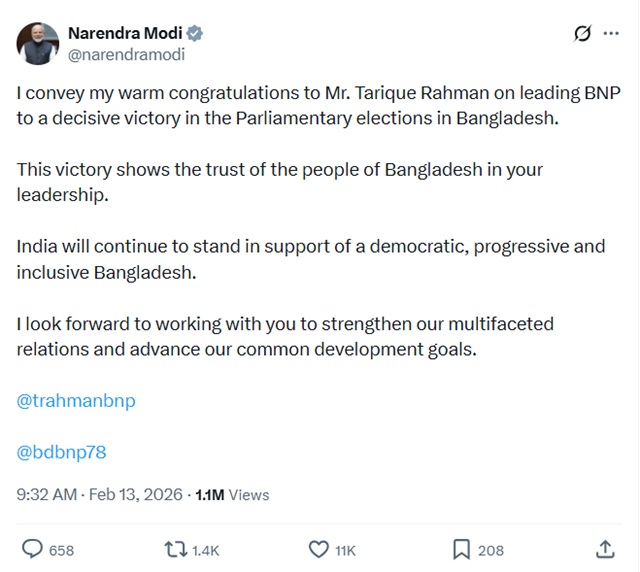Image resolution: width=640 pixels, height=572 pixels.
Task: Click the 208 bookmarks count
Action: pyautogui.click(x=491, y=550)
